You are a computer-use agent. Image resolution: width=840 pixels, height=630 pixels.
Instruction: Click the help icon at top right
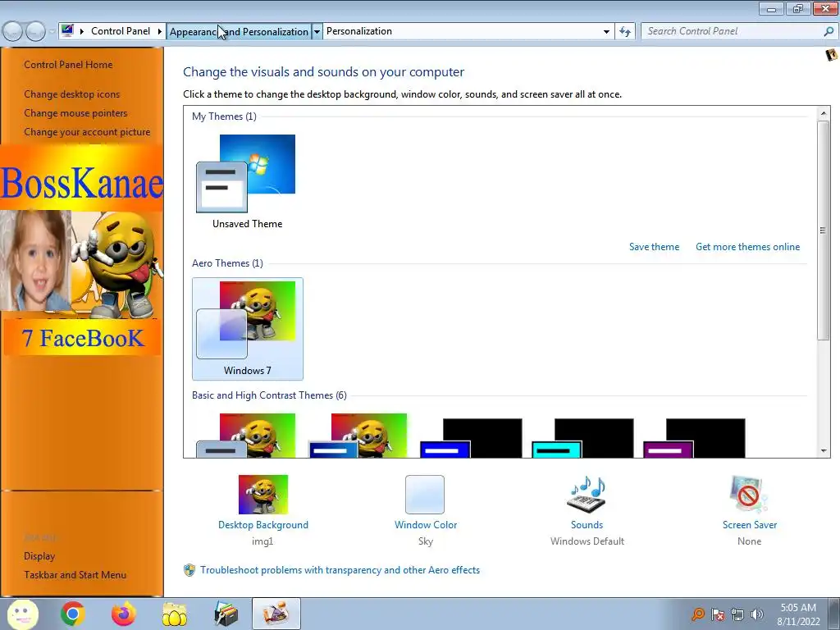coord(831,55)
